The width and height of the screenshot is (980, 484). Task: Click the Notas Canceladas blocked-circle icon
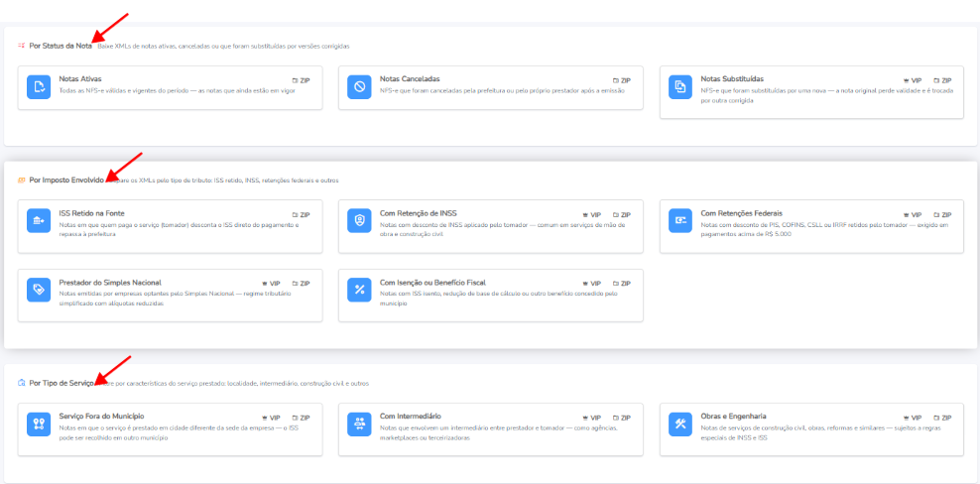(x=359, y=87)
